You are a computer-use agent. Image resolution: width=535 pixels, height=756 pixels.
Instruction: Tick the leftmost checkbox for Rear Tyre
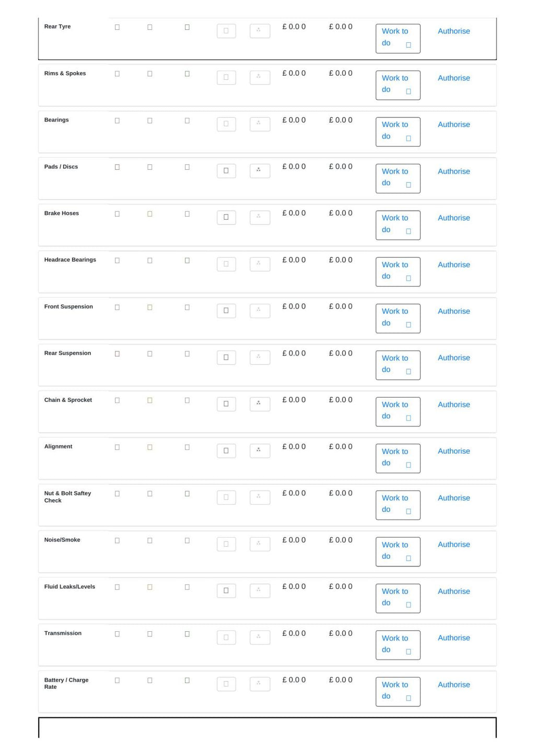coord(117,27)
